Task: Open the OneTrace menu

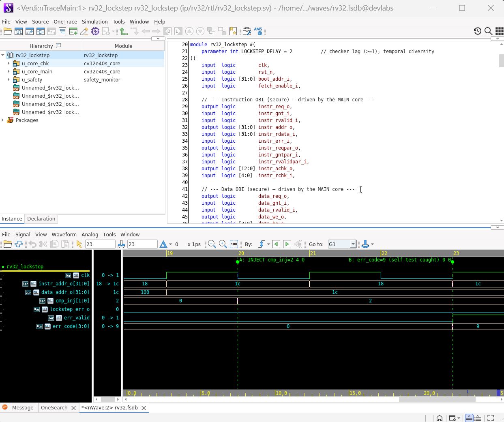Action: (65, 21)
